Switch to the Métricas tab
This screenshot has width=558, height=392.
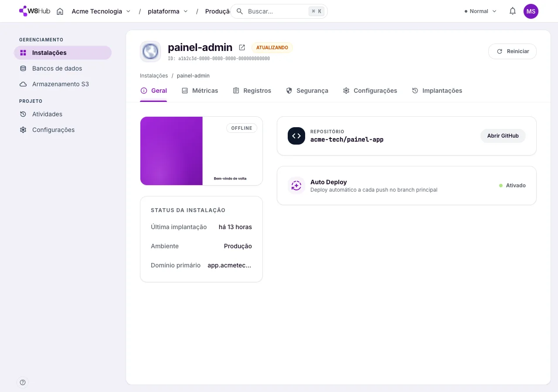[x=200, y=91]
